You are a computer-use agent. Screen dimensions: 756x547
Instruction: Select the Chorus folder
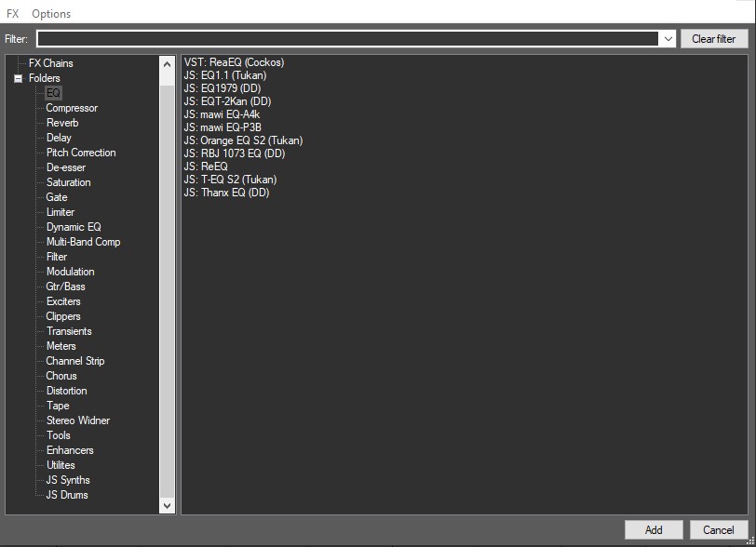61,376
